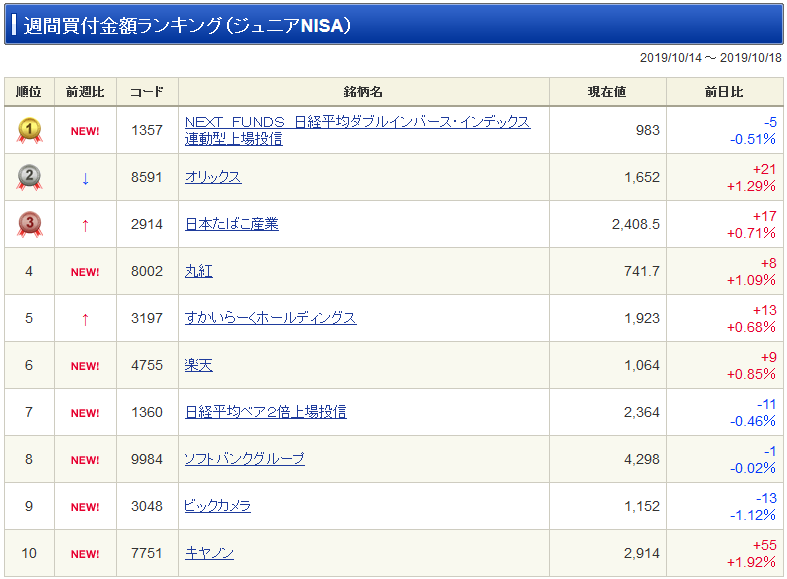Click the 現在値 column header

(607, 92)
